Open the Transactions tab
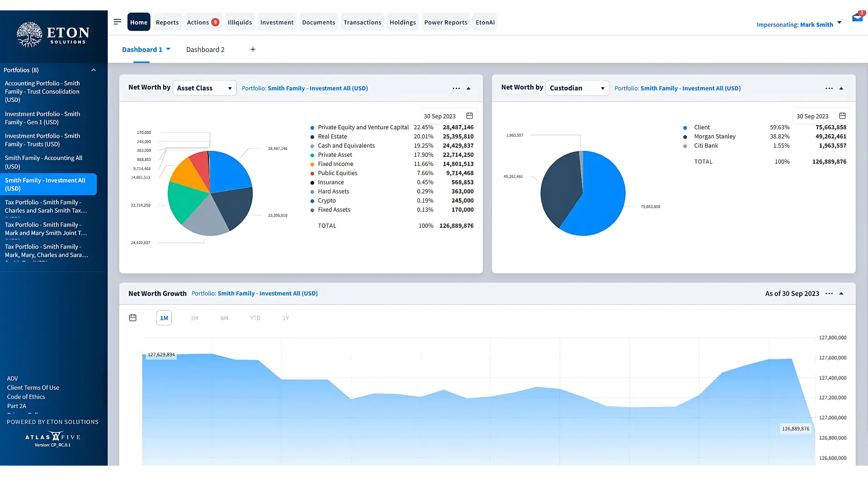This screenshot has width=868, height=488. tap(363, 22)
